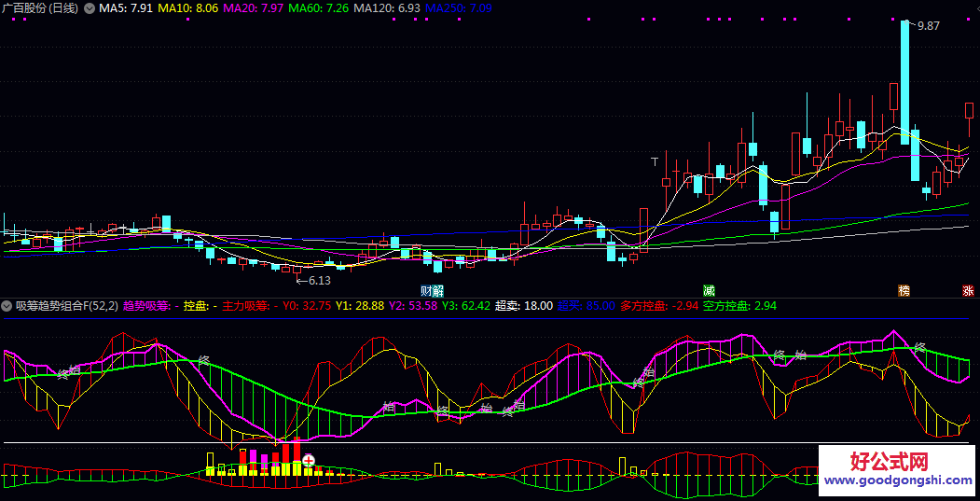
Task: Select the MA250: 7.09 label
Action: (458, 8)
